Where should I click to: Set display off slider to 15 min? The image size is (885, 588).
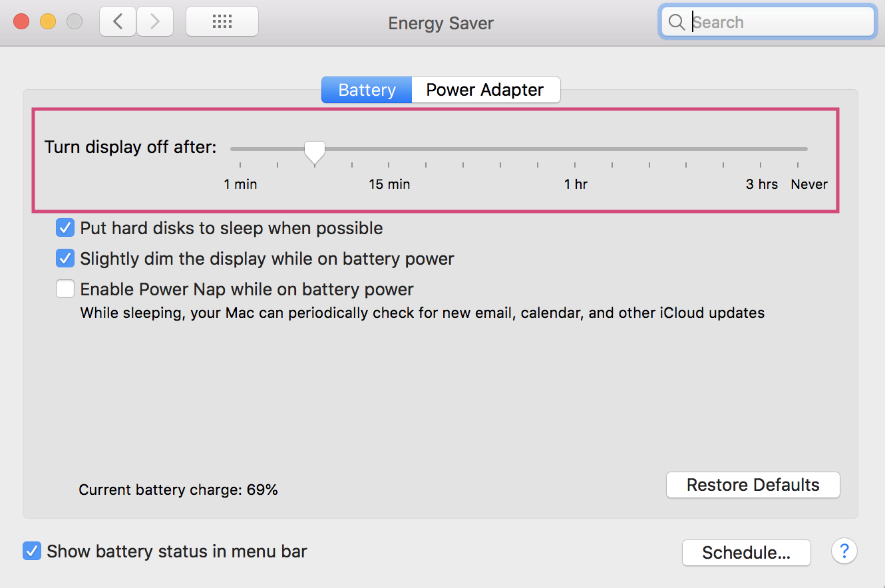(389, 149)
